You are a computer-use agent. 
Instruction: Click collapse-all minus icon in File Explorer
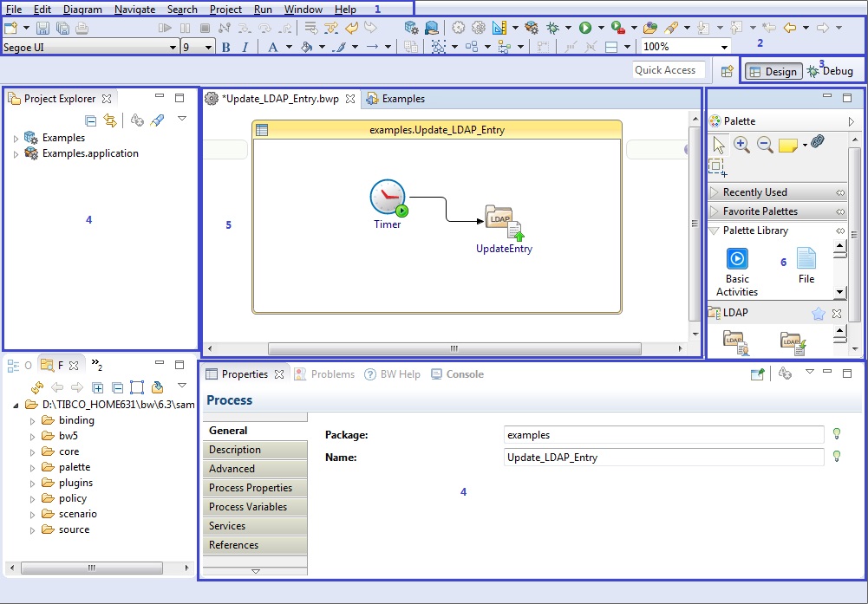coord(117,387)
